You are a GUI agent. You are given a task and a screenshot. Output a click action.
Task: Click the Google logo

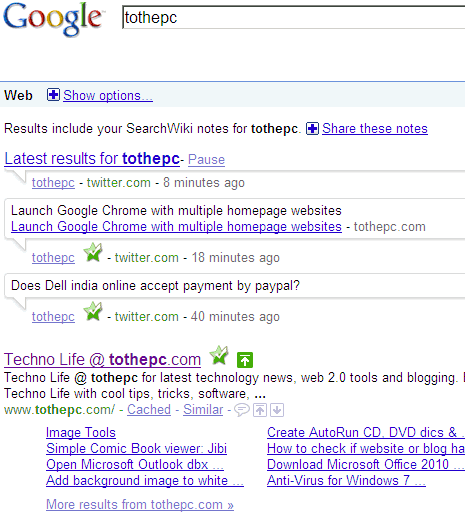[x=53, y=19]
